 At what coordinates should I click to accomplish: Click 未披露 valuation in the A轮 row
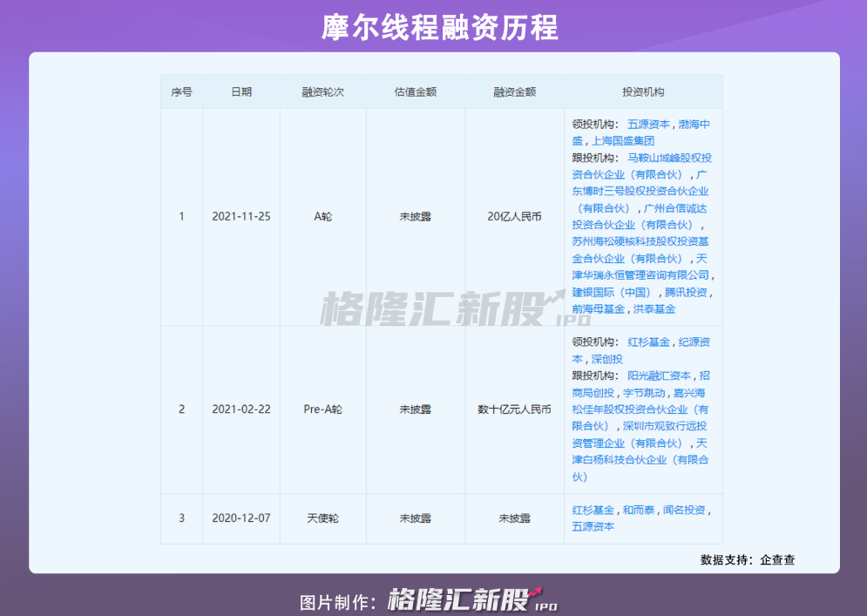click(x=416, y=217)
